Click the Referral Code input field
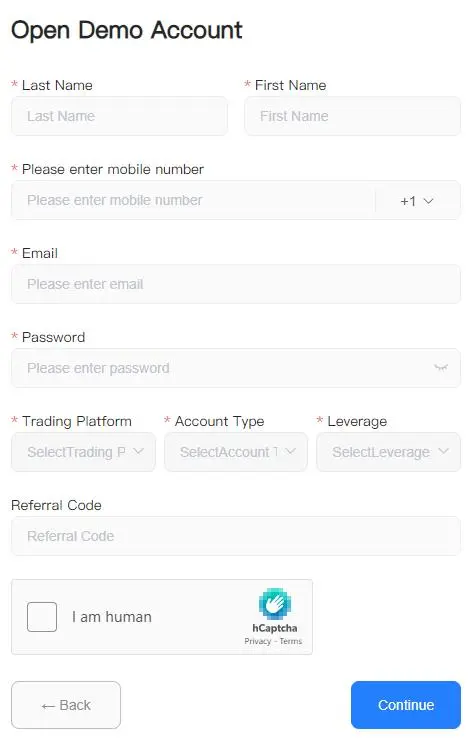Viewport: 474px width, 746px height. click(236, 536)
